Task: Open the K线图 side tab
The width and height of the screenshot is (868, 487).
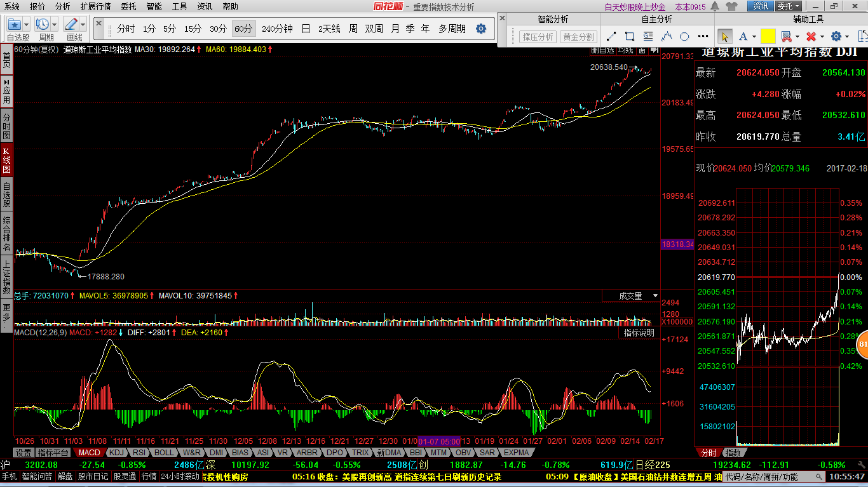Action: click(6, 161)
